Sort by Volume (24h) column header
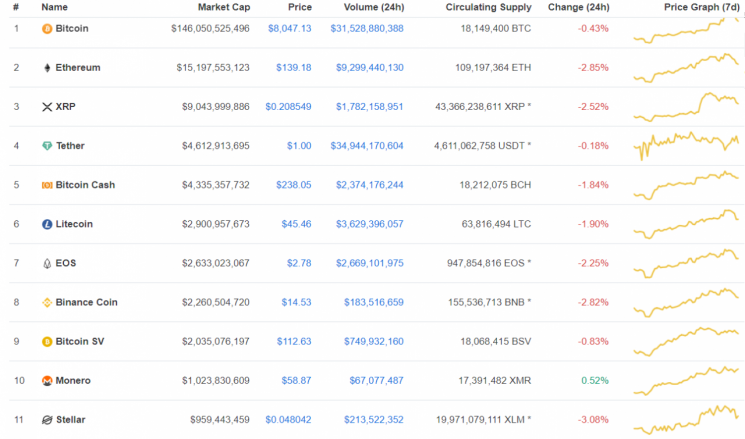Viewport: 745px width, 439px height. 373,7
